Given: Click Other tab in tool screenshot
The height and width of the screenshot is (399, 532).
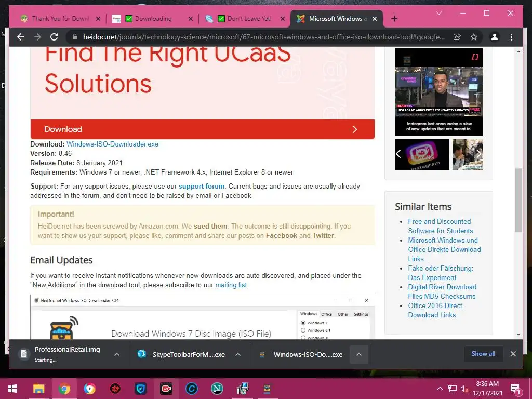Looking at the screenshot, I should tap(343, 314).
